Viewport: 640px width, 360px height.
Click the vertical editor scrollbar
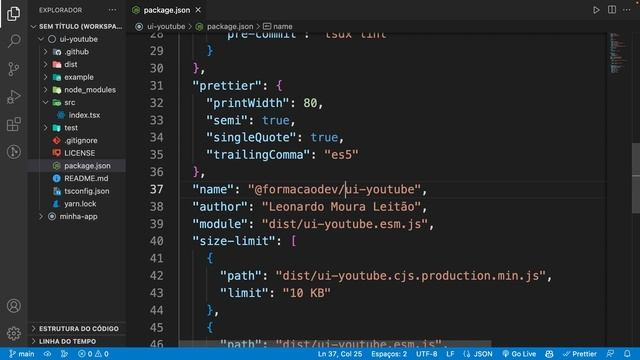tap(636, 178)
